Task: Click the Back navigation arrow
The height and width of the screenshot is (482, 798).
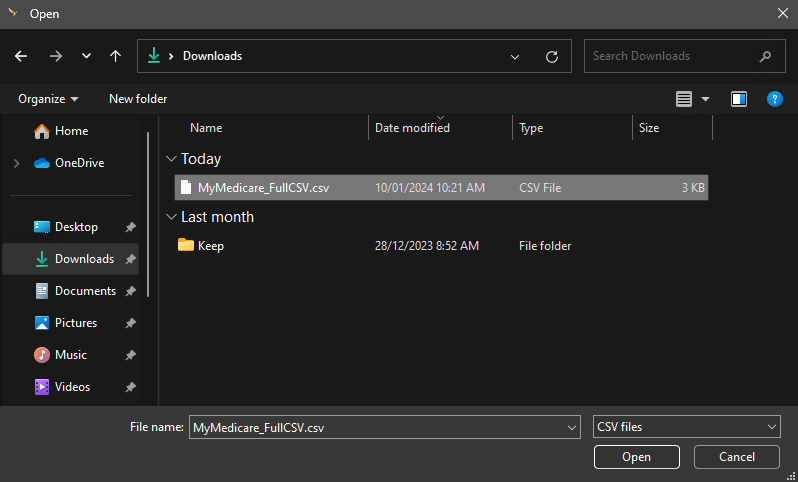Action: 21,56
